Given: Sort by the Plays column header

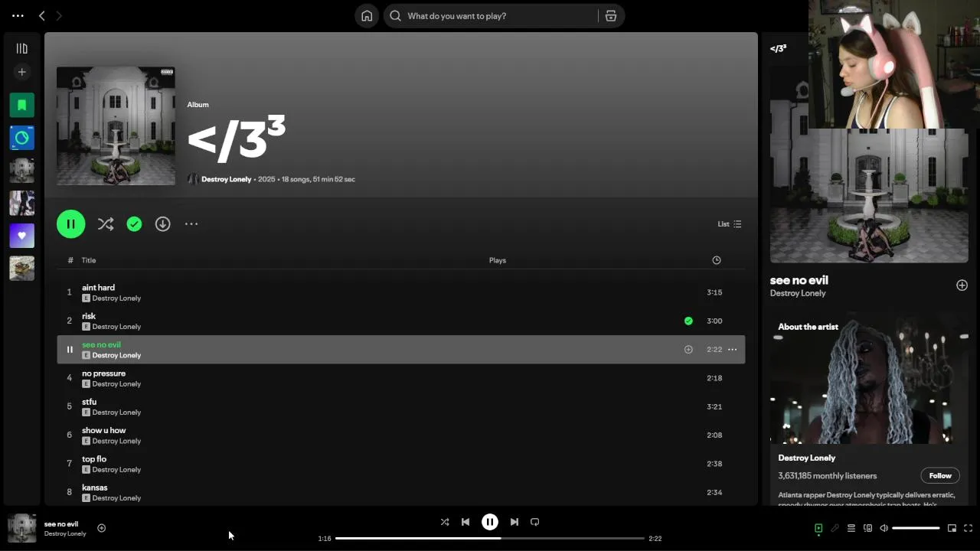Looking at the screenshot, I should click(x=498, y=260).
